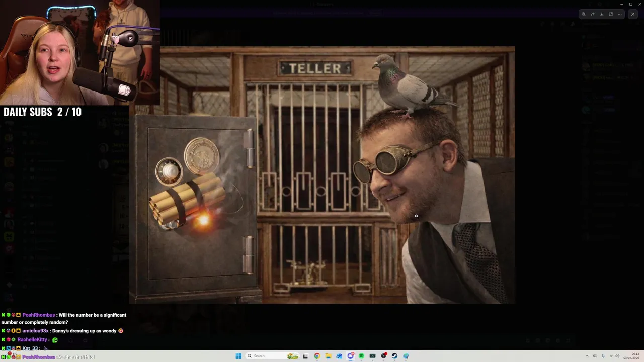The width and height of the screenshot is (644, 362).
Task: Open the dark terminal app on taskbar
Action: [372, 356]
